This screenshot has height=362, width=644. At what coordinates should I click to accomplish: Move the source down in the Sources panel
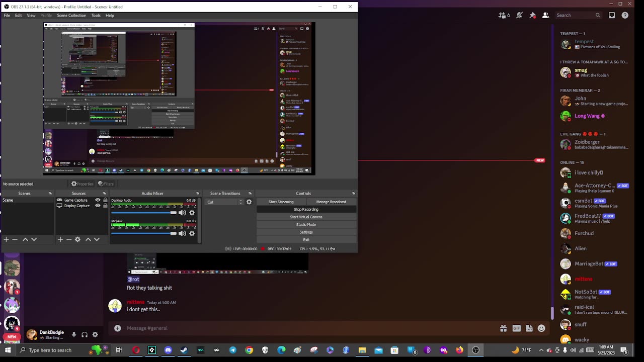(97, 239)
